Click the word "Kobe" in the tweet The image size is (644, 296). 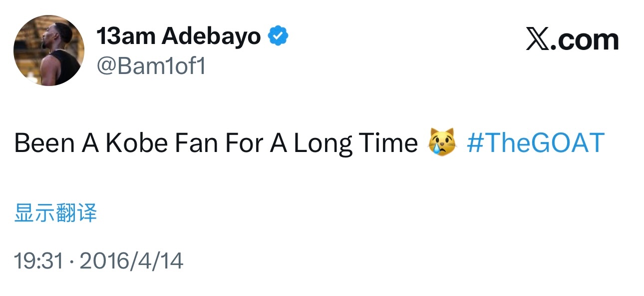tap(136, 143)
